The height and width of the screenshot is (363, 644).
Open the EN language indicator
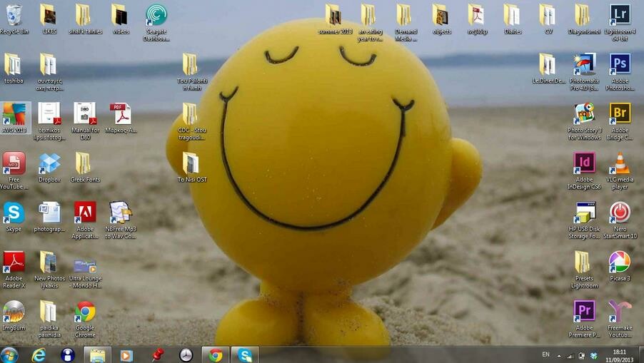coord(545,354)
